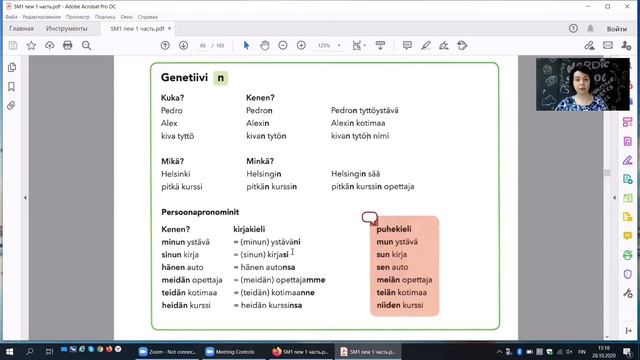Image resolution: width=640 pixels, height=360 pixels.
Task: Open the Help question mark
Action: click(x=573, y=28)
